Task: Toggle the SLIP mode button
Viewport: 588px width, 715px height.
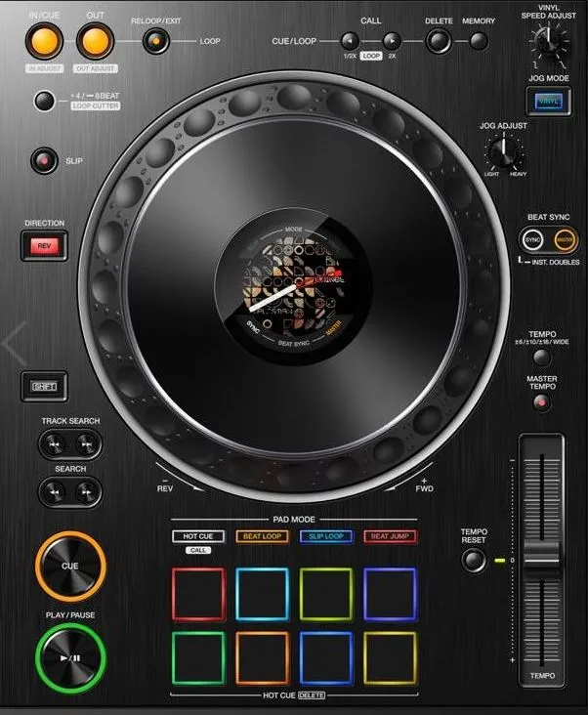Action: [44, 161]
